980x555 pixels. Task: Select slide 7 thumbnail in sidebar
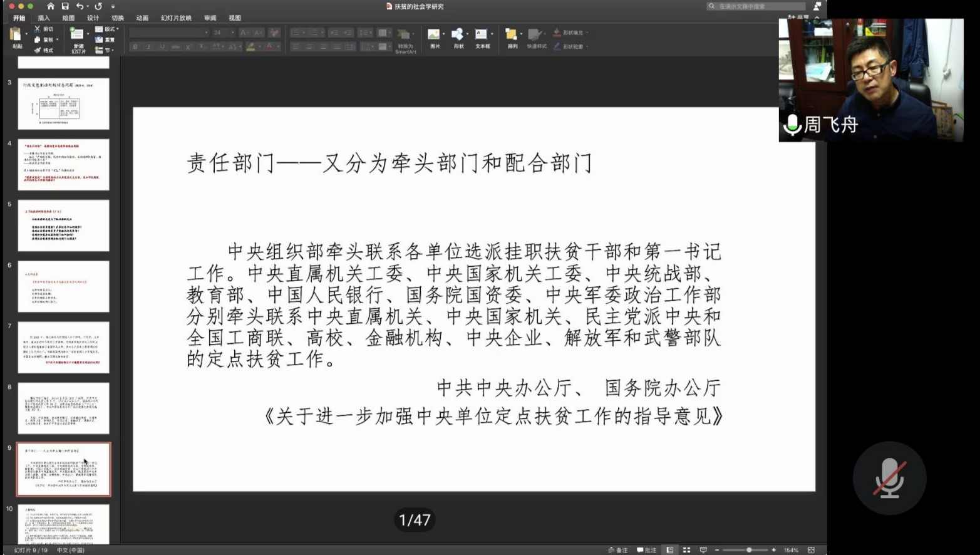pos(63,347)
